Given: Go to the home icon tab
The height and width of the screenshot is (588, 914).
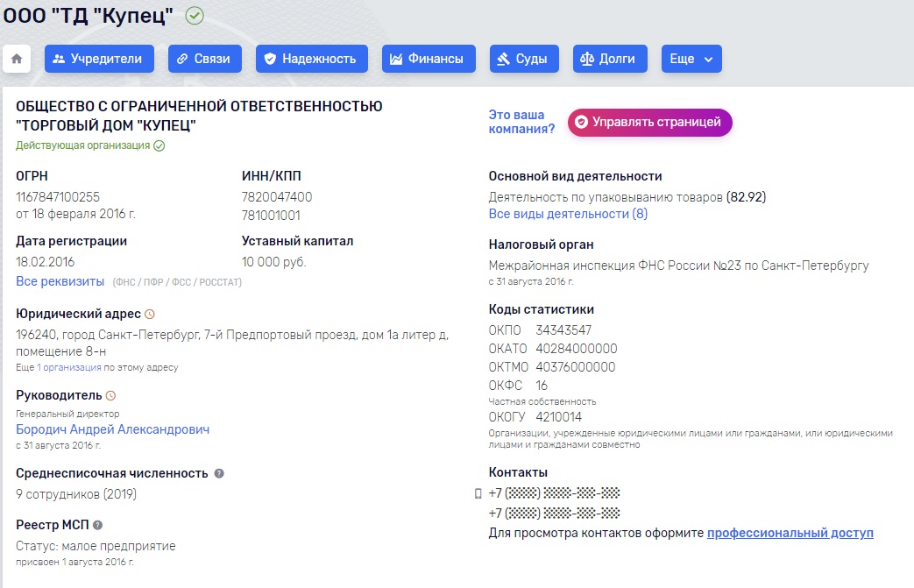Looking at the screenshot, I should (17, 59).
